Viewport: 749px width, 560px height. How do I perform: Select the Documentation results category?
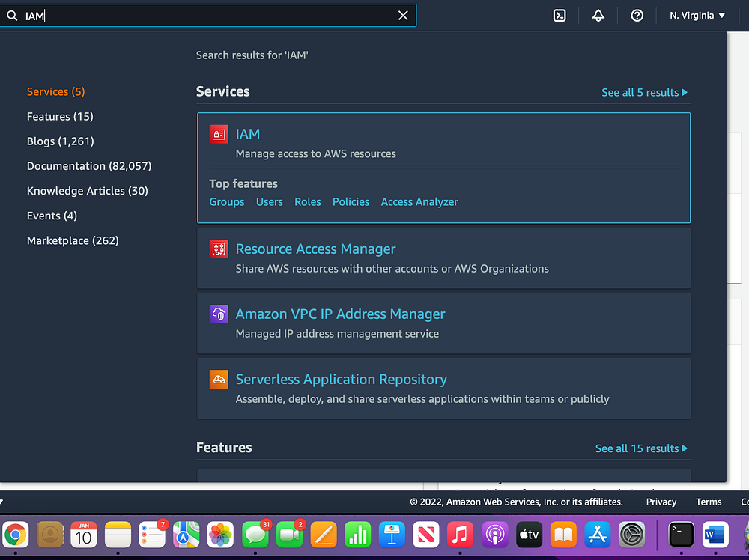tap(88, 165)
